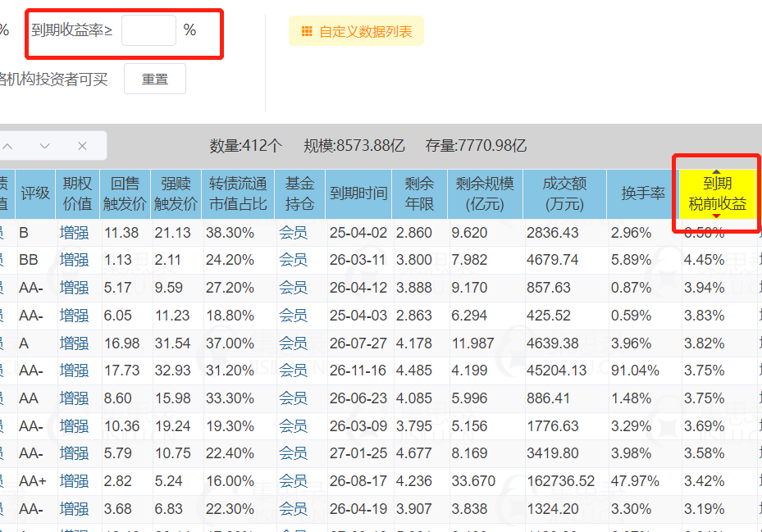This screenshot has width=762, height=532.
Task: Sort by 剩余规模(亿元) column header
Action: coord(485,193)
